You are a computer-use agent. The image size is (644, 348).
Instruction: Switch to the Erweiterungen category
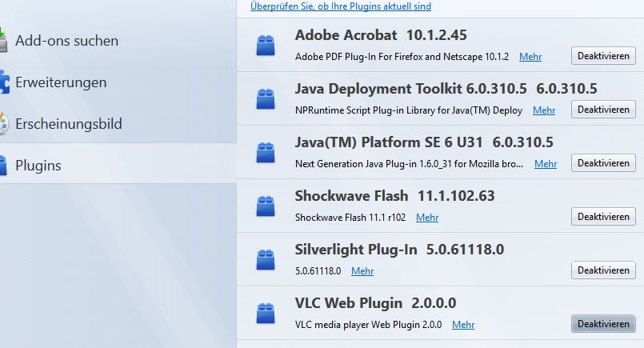tap(61, 82)
